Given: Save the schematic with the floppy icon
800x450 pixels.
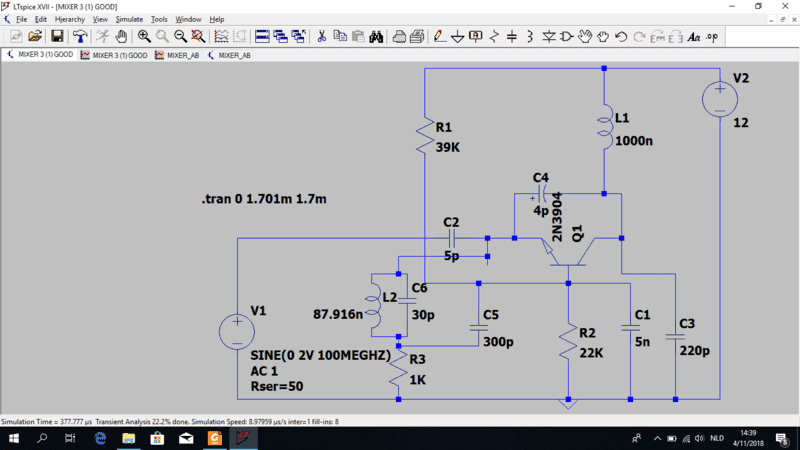Looking at the screenshot, I should (x=58, y=36).
